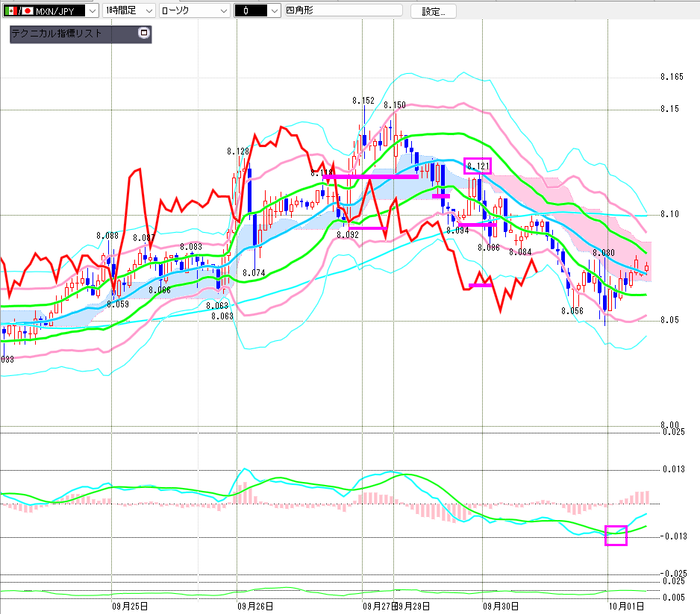Click the candlestick icon in the black selector

pyautogui.click(x=246, y=11)
